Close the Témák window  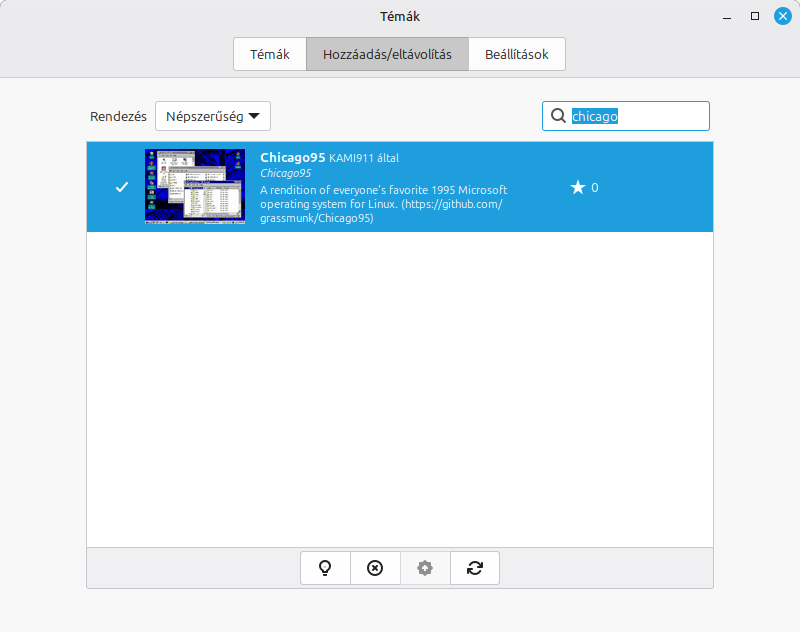[x=783, y=16]
